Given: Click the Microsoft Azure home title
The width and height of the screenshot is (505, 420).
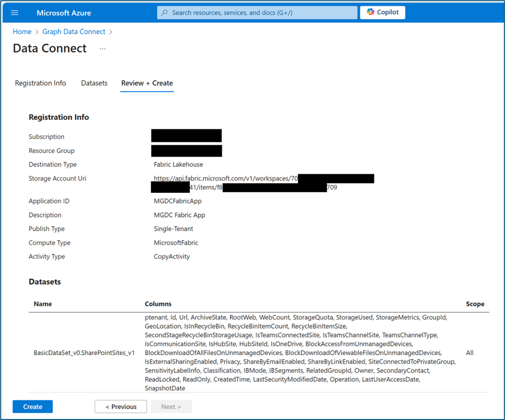Looking at the screenshot, I should 64,13.
